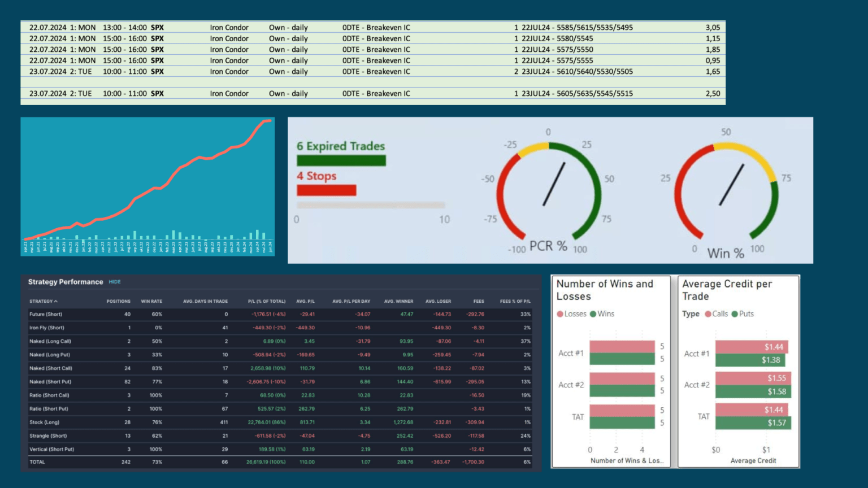Select the Naked (Long Put) row
Screen dimensions: 868x488
point(280,355)
